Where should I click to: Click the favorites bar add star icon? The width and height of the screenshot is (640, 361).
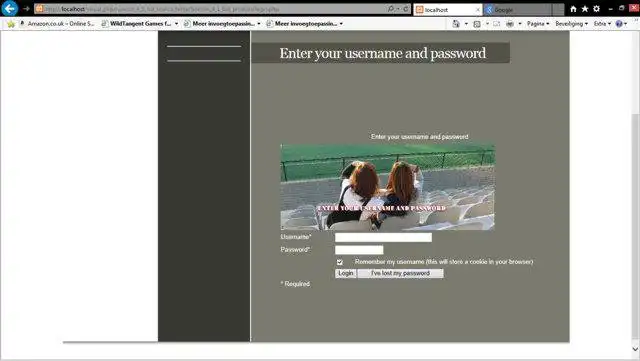pos(11,24)
